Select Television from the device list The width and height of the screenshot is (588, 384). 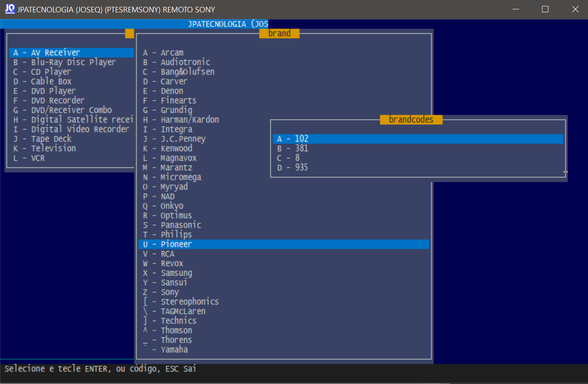tap(53, 149)
